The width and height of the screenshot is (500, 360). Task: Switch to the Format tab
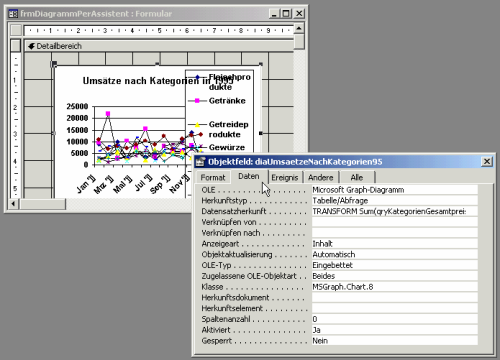coord(213,177)
